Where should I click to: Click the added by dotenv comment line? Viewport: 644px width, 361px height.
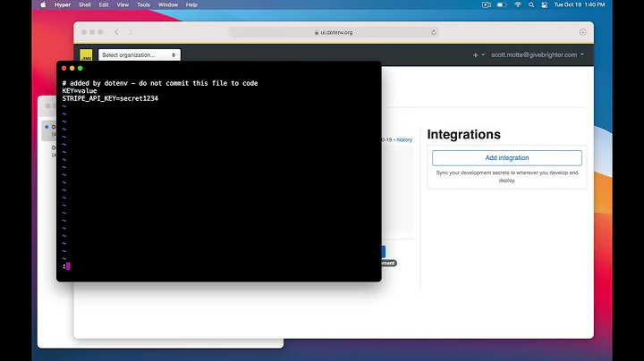tap(160, 83)
